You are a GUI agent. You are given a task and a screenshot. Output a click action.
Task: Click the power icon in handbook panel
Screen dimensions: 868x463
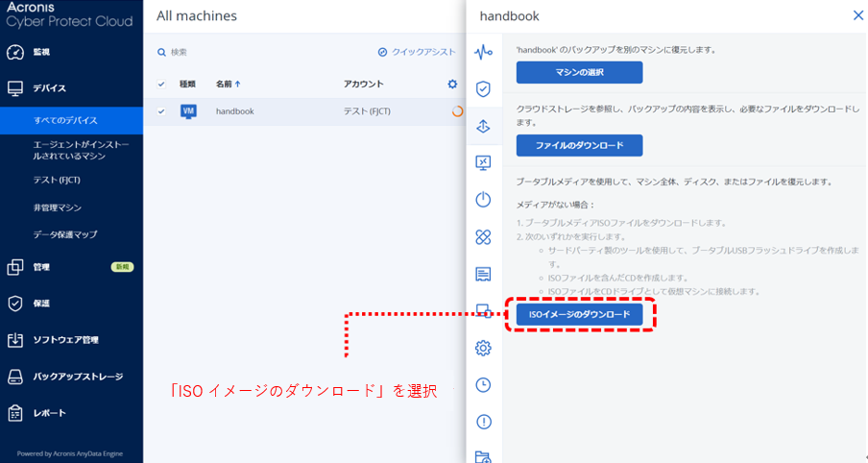pos(483,200)
